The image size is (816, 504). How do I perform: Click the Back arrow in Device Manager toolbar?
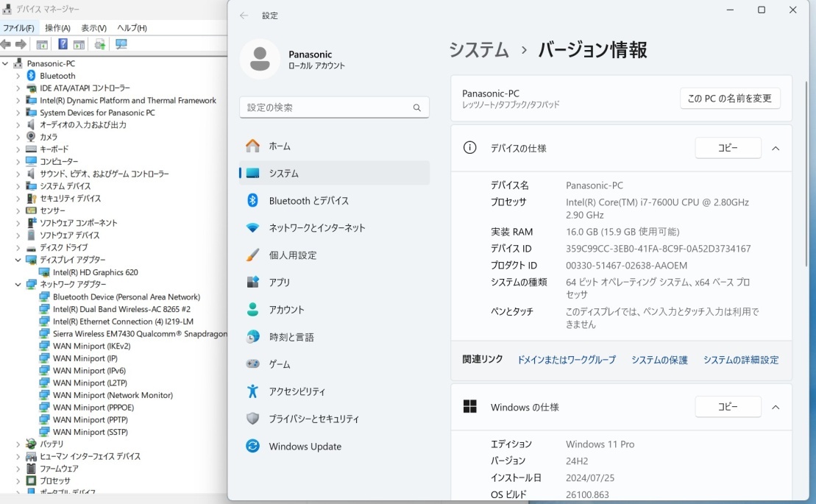coord(6,44)
